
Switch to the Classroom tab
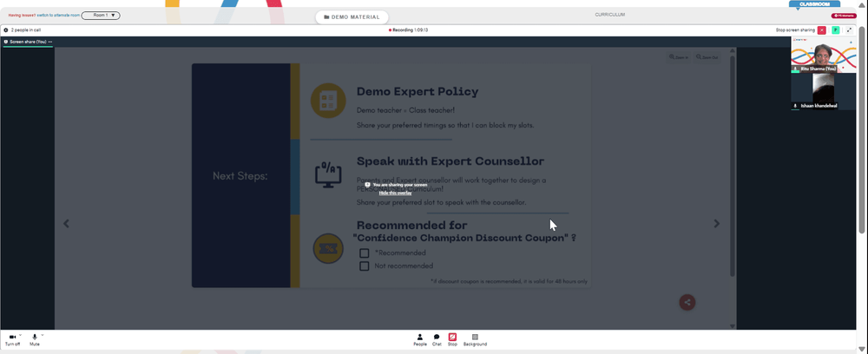814,4
